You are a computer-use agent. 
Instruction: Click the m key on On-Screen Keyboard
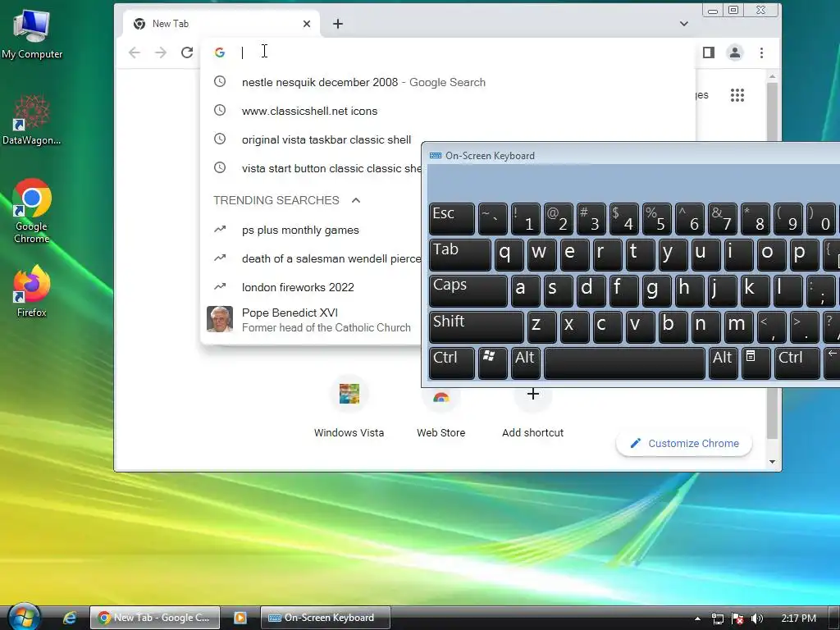tap(739, 326)
